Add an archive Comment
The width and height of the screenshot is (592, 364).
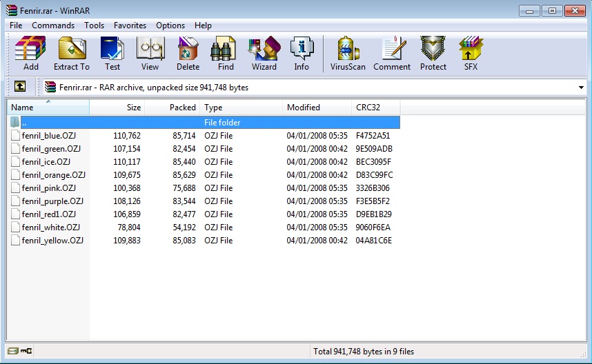click(x=392, y=53)
